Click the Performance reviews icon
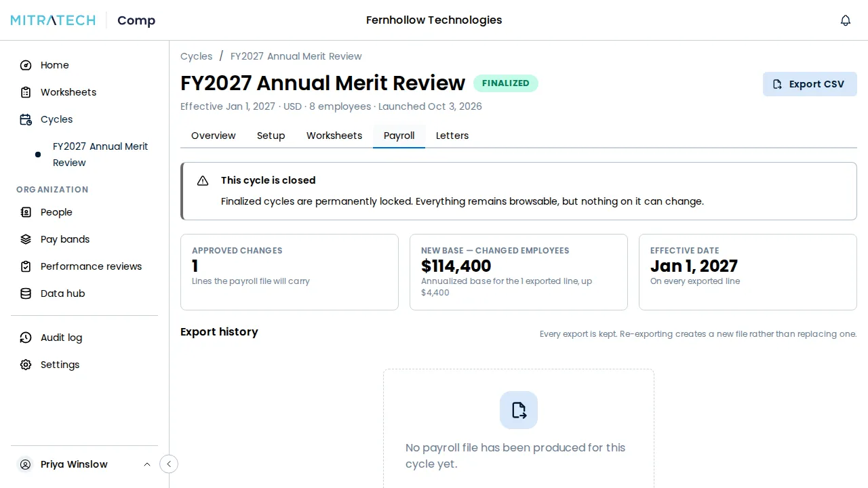868x488 pixels. (26, 266)
